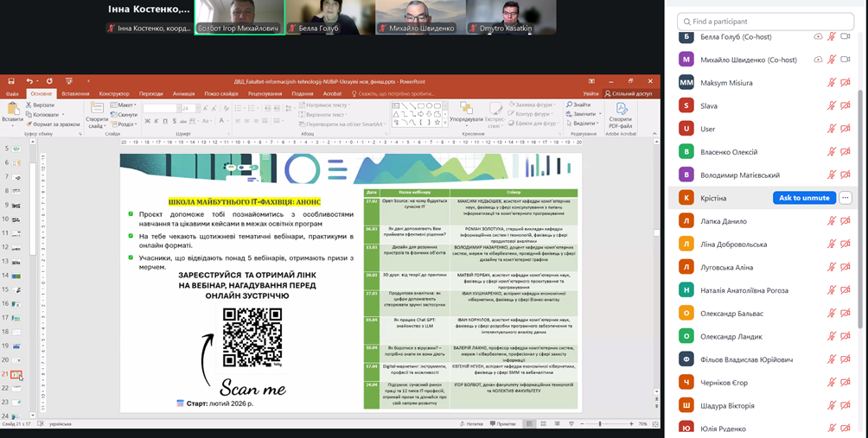
Task: Toggle the camera icon for Maksym Misiura
Action: (x=846, y=83)
